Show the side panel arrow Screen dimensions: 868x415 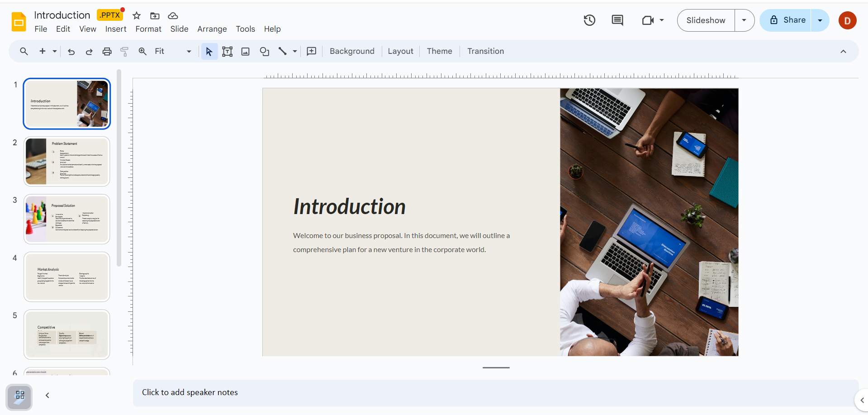[x=862, y=400]
